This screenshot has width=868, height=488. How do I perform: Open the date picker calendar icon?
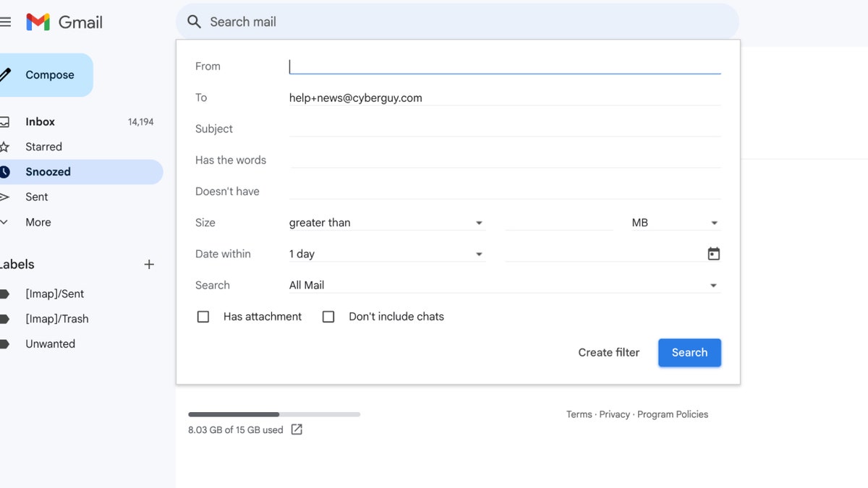[x=714, y=253]
